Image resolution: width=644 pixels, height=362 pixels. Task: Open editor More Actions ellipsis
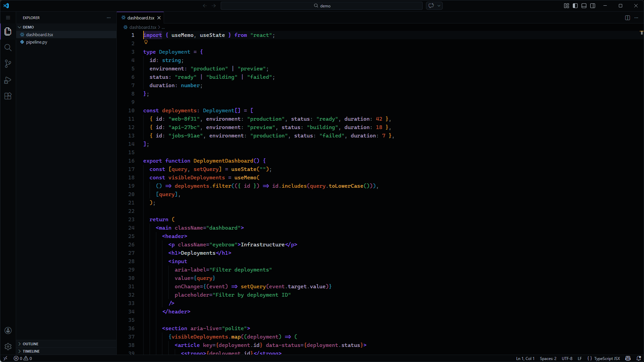636,18
